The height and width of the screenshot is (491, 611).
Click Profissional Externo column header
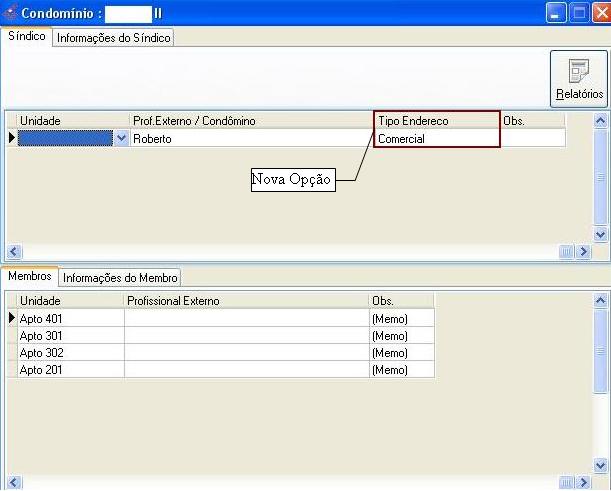coord(245,300)
